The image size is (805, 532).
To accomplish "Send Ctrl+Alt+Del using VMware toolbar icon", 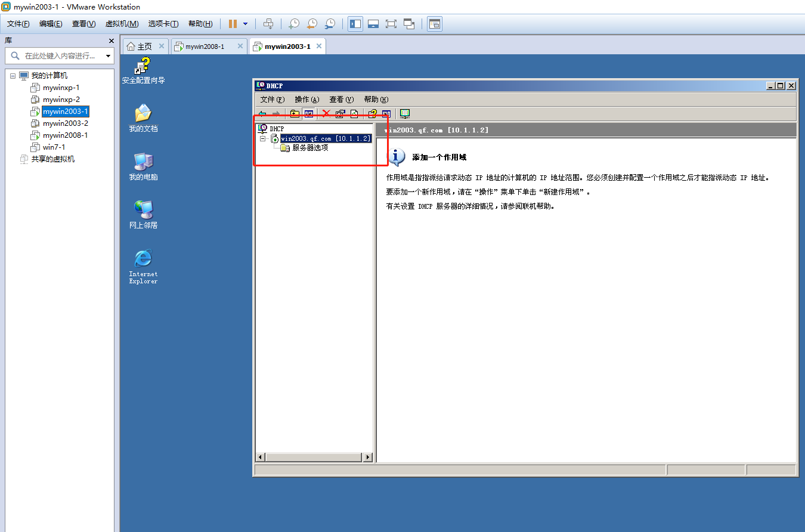I will 268,24.
